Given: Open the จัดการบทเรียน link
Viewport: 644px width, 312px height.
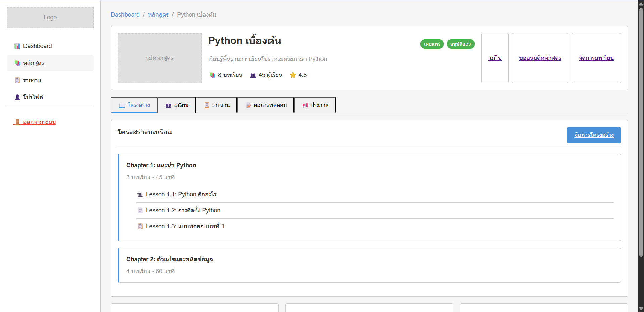Looking at the screenshot, I should pos(596,58).
